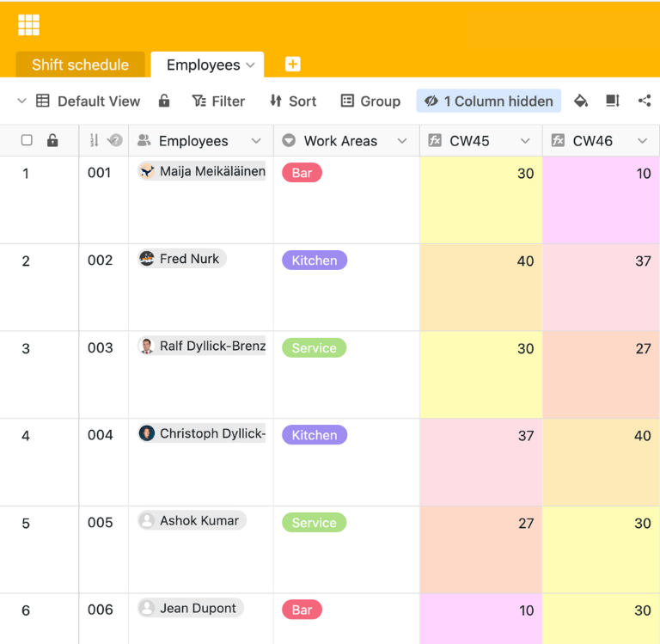This screenshot has height=644, width=660.
Task: Click the view lock icon
Action: [164, 101]
